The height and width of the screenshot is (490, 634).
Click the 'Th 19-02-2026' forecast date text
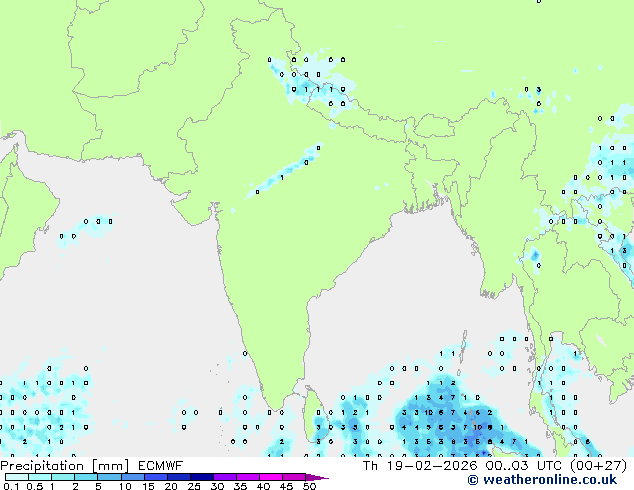[420, 466]
